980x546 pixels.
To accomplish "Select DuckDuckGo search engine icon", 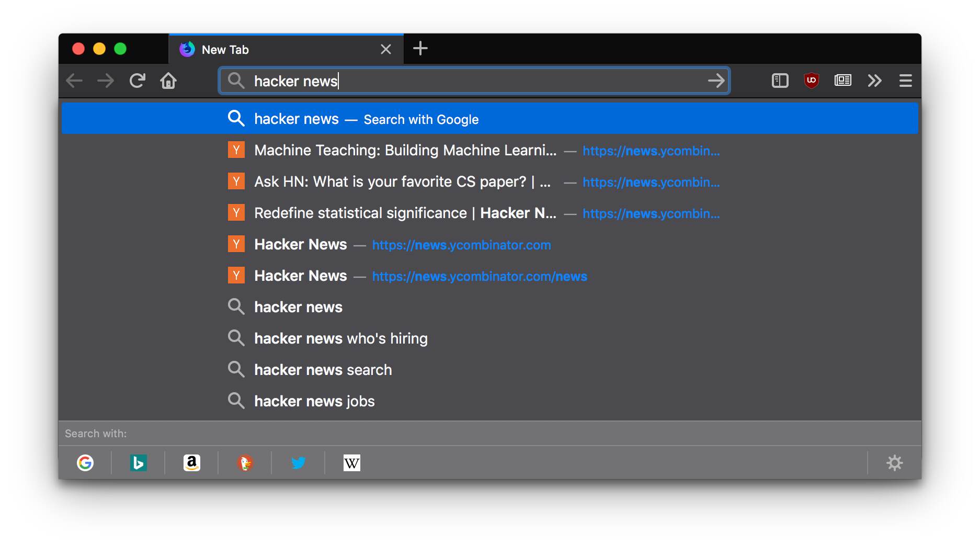I will click(245, 463).
